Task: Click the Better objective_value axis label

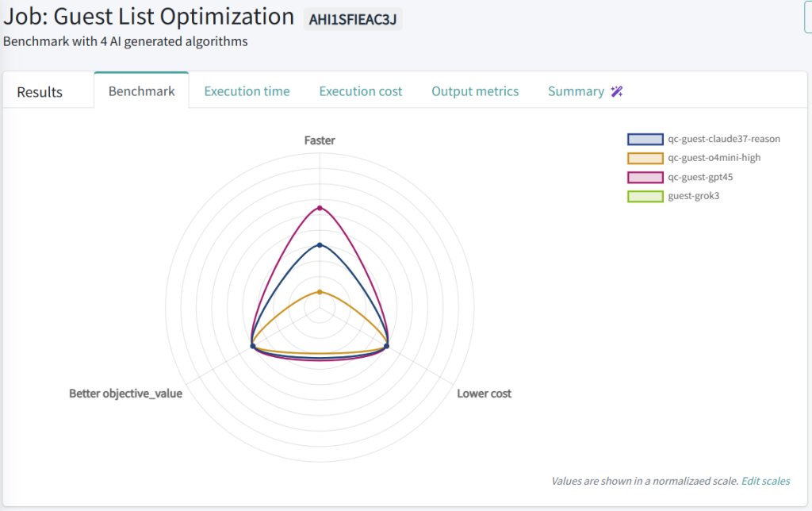Action: click(x=125, y=394)
